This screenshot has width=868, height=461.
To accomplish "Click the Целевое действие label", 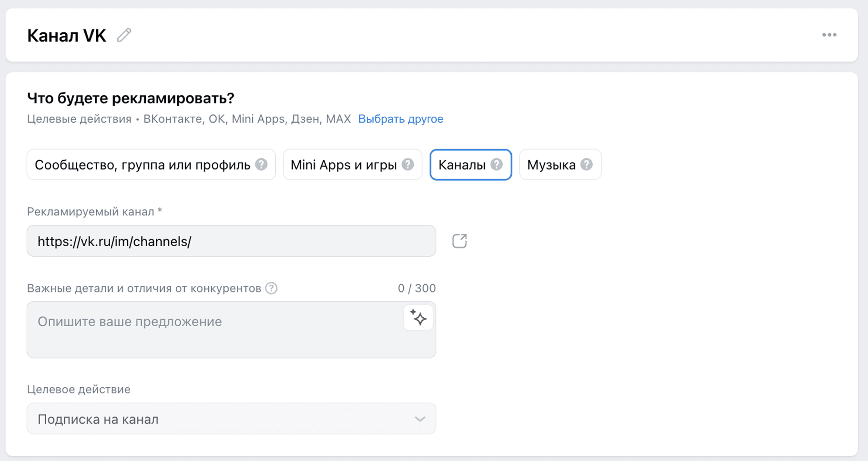I will 79,389.
